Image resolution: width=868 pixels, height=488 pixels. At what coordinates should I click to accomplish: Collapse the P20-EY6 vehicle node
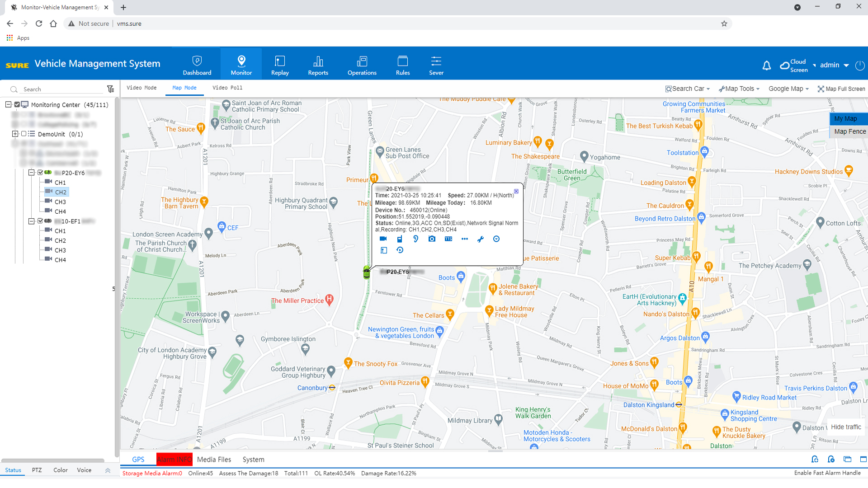tap(31, 172)
